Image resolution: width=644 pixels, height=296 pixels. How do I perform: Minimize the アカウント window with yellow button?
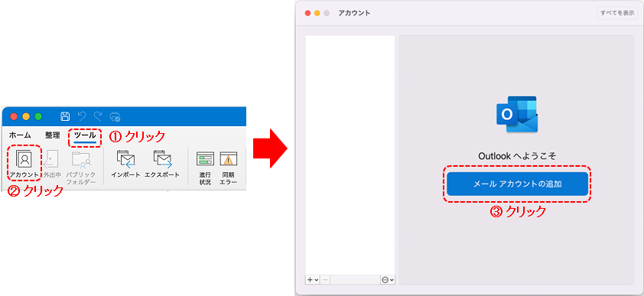click(317, 13)
